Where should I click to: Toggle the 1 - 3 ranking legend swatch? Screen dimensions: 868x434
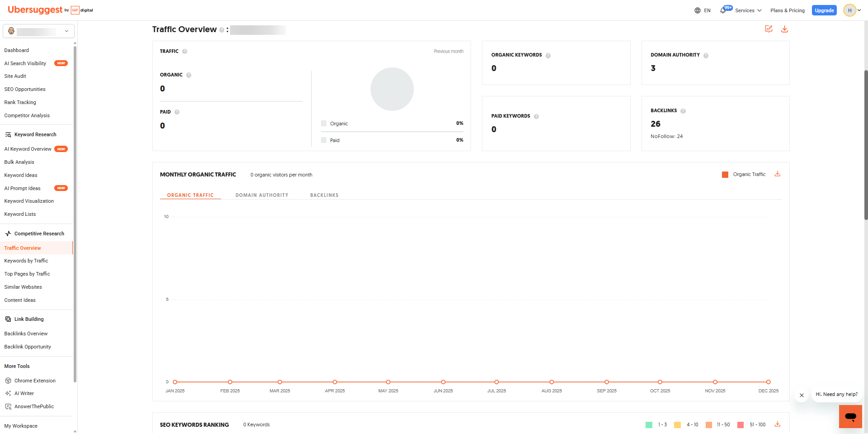(x=649, y=425)
